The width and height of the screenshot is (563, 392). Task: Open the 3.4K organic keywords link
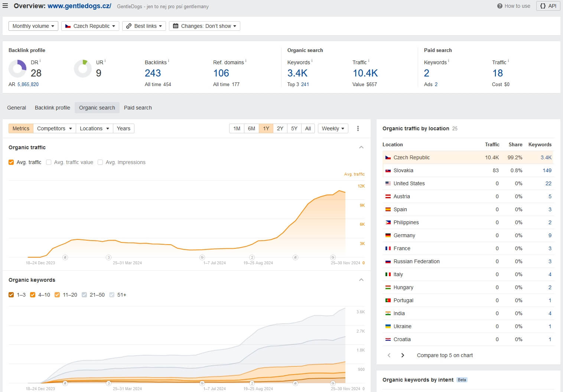(297, 73)
